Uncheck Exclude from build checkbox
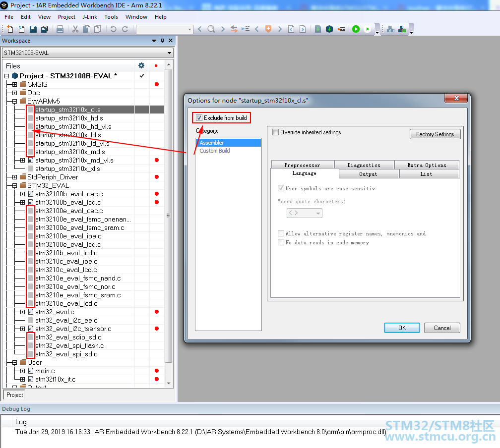The image size is (500, 448). click(199, 118)
